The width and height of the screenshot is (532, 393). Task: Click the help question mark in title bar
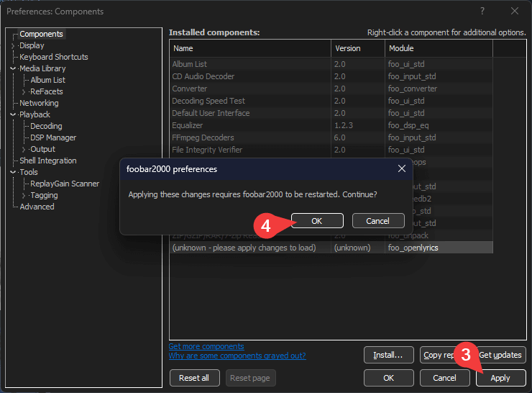[482, 11]
